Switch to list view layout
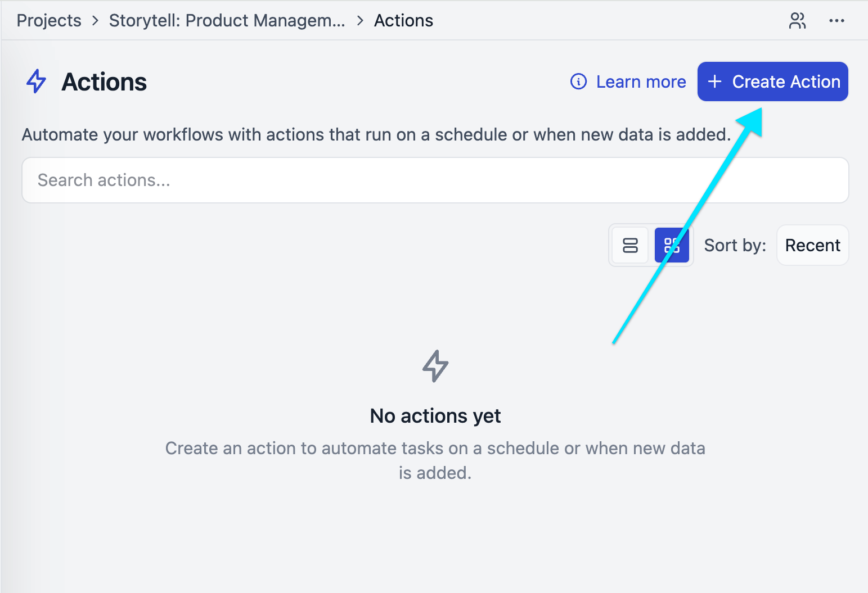The height and width of the screenshot is (593, 868). click(x=630, y=245)
